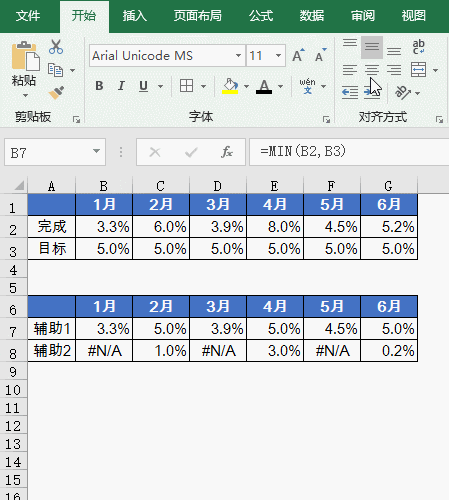
Task: Select cell 辅助2 in row 8
Action: coord(52,351)
